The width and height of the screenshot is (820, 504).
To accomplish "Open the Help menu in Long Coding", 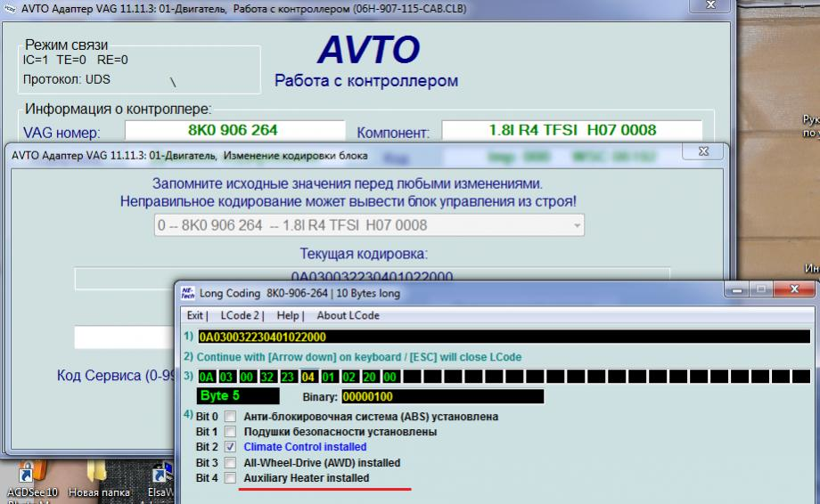I will [x=290, y=315].
